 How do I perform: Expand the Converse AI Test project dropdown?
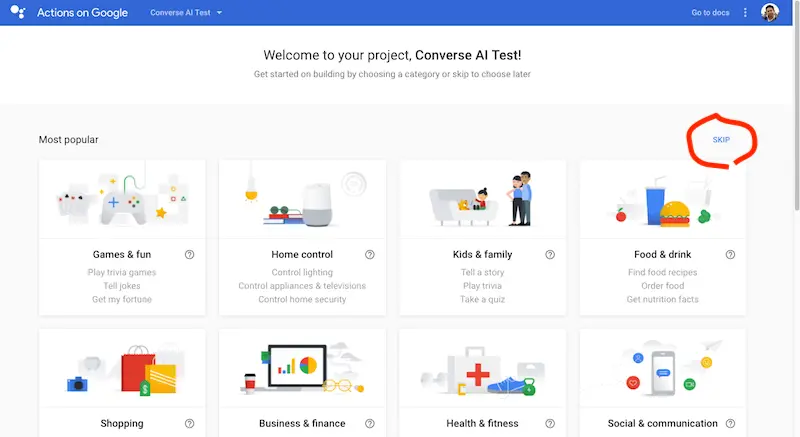186,12
